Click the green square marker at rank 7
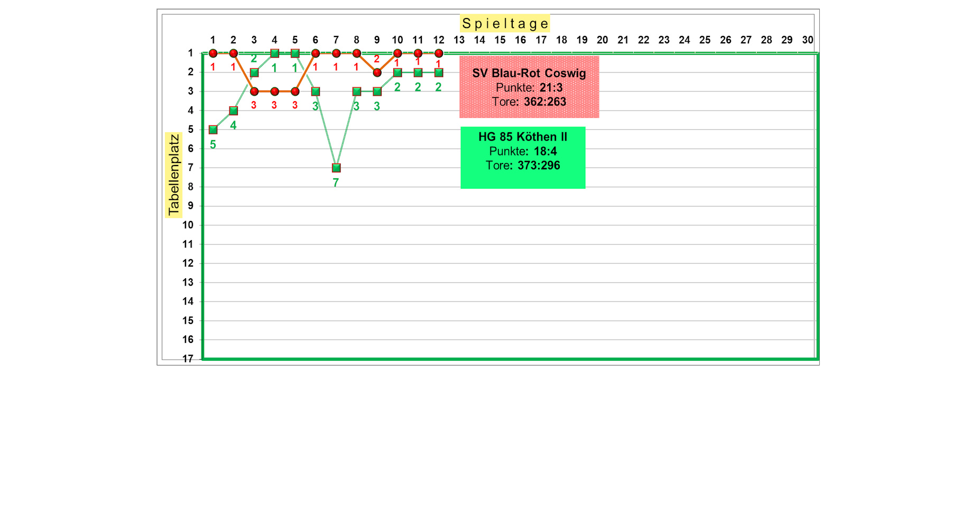Viewport: 980px width, 511px height. pos(336,168)
